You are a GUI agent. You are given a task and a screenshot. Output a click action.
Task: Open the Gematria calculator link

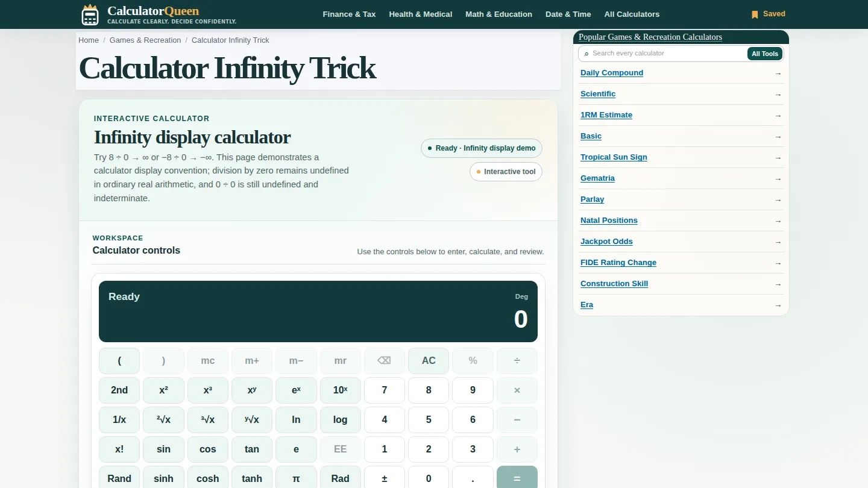[597, 178]
